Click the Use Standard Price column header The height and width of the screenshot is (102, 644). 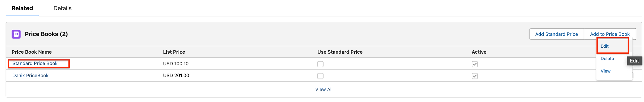pos(340,52)
